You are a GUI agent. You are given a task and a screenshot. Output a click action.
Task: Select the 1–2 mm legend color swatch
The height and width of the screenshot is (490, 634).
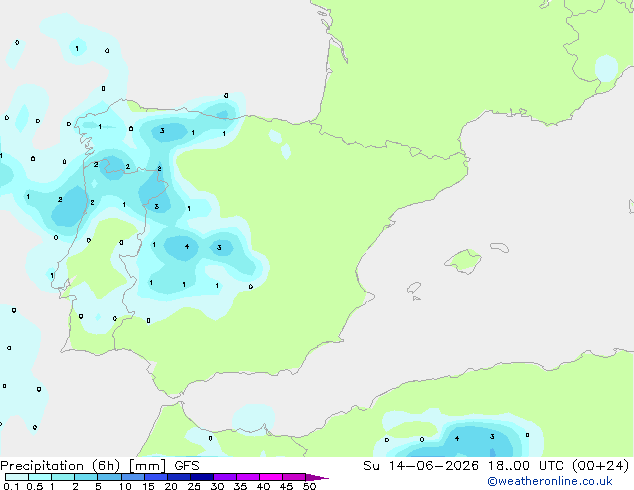click(x=63, y=477)
